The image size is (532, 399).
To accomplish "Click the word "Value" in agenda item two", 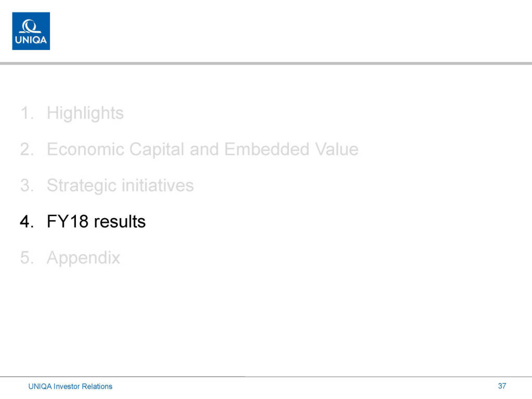I will (x=337, y=149).
